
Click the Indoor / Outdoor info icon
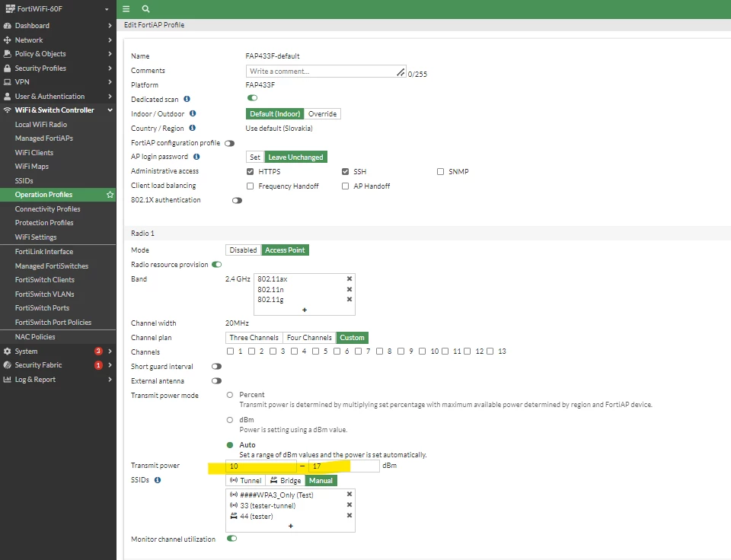(193, 113)
